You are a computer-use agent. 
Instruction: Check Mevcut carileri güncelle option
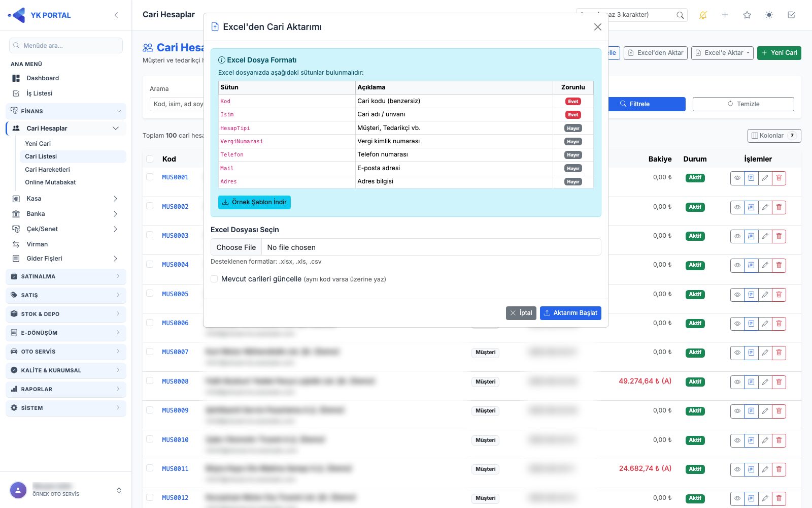pos(214,279)
